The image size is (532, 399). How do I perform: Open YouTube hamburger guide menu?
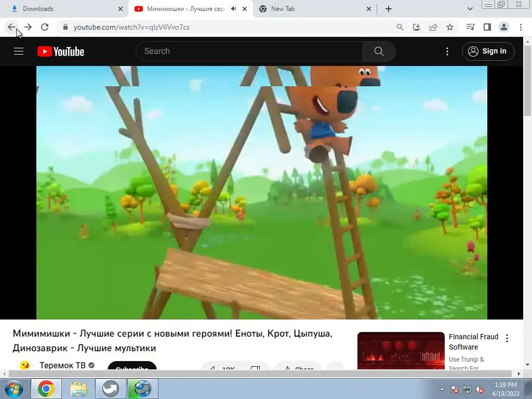[19, 51]
